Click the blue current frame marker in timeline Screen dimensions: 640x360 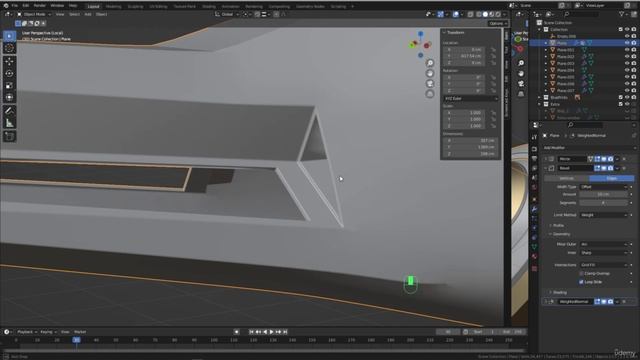tap(76, 340)
